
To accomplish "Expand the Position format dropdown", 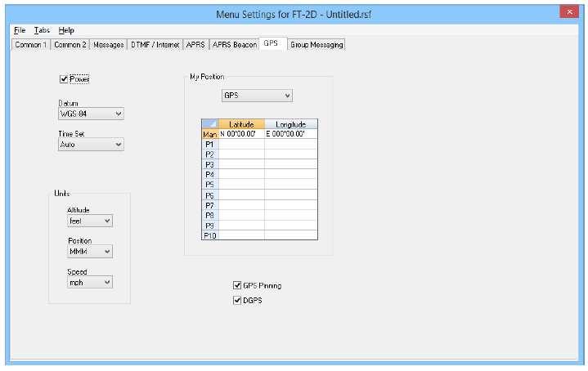I will point(90,252).
